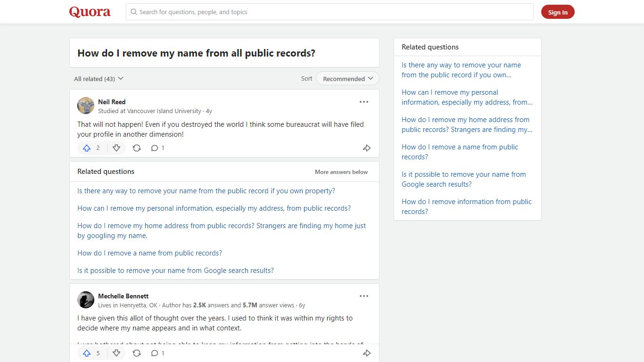Upvote Neil Reed's answer

pyautogui.click(x=87, y=148)
